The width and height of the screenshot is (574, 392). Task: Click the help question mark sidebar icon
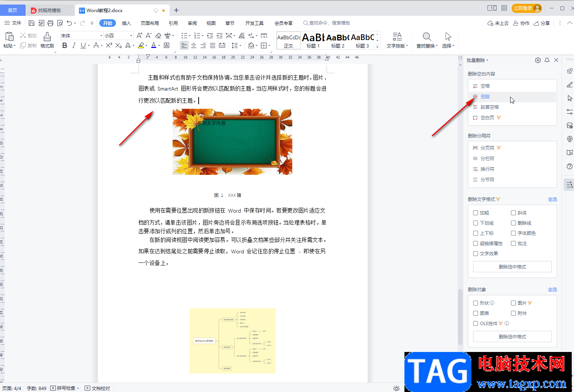pyautogui.click(x=570, y=167)
